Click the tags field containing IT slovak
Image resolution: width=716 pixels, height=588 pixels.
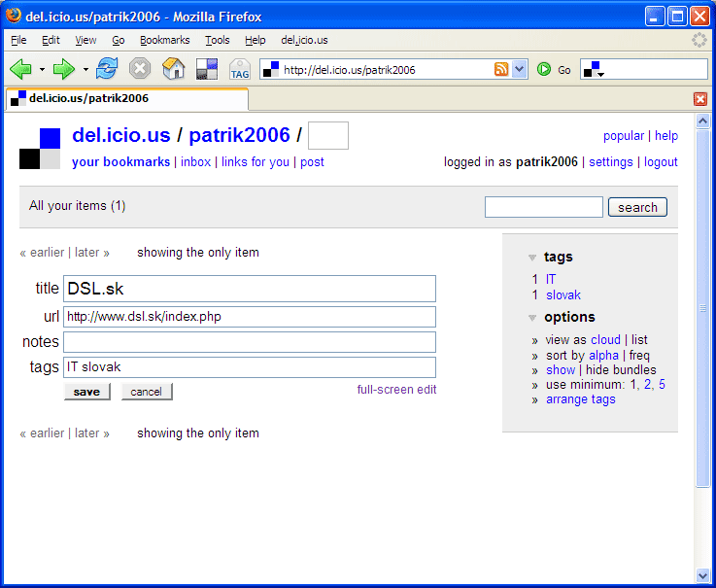click(250, 367)
